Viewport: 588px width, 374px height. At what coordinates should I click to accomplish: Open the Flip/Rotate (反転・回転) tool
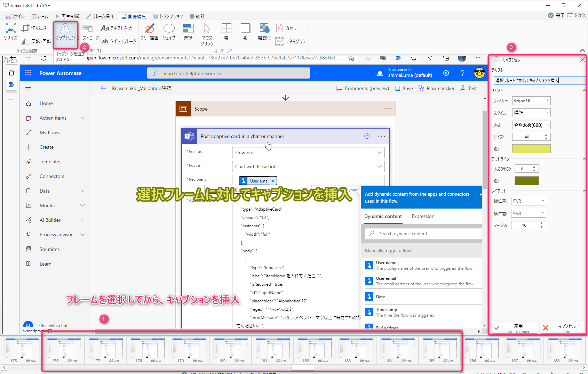(x=36, y=41)
